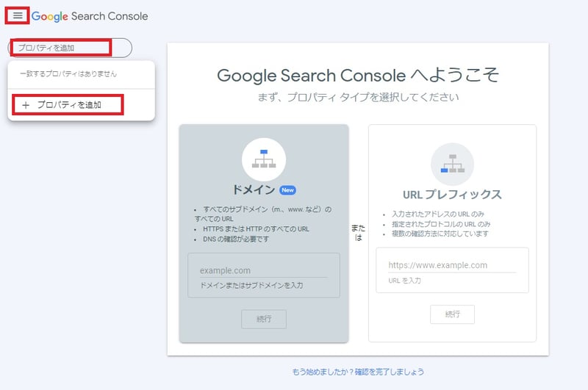Click the 'DNS の確認が必要です' bullet text
The image size is (588, 390).
click(236, 239)
